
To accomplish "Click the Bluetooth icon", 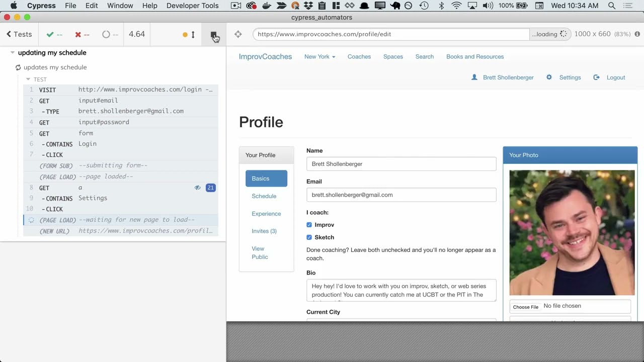I will [x=441, y=6].
